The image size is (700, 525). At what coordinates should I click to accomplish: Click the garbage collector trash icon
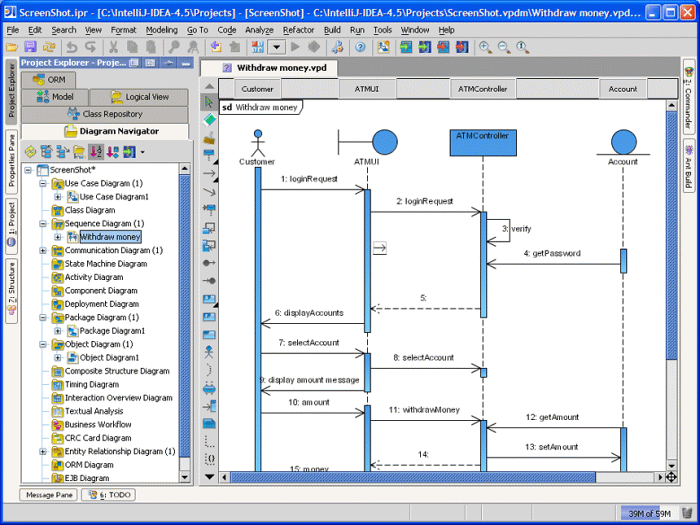687,512
